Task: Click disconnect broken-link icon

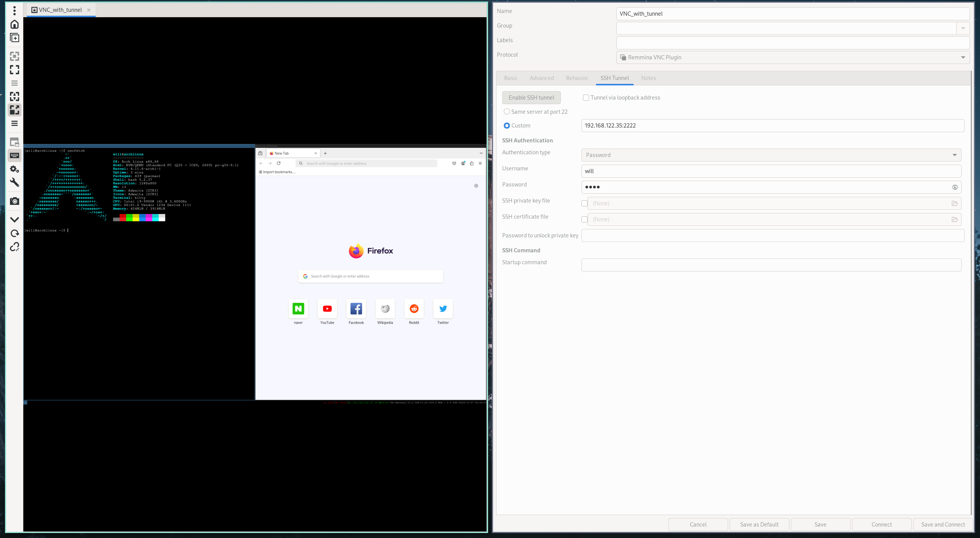Action: tap(15, 247)
